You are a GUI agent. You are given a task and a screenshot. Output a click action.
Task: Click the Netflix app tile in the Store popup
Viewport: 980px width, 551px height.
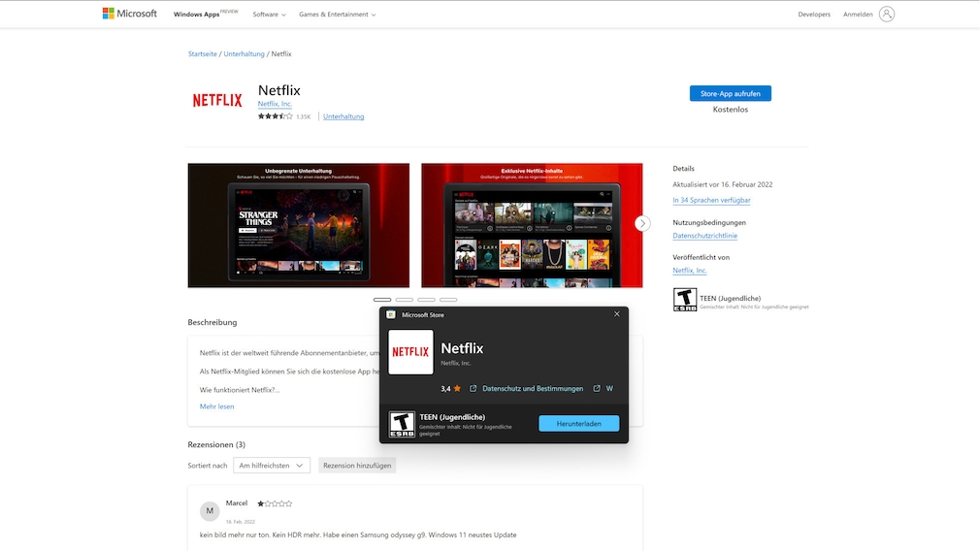(x=410, y=352)
